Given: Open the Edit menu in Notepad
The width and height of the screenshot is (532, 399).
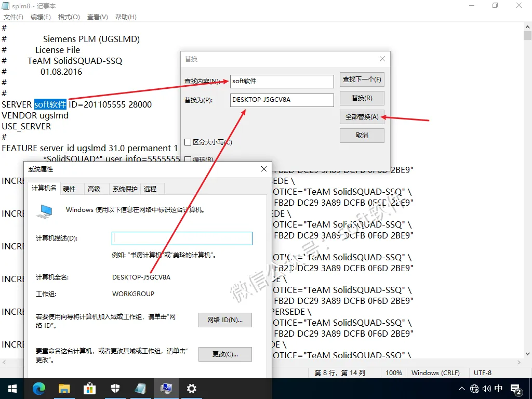Looking at the screenshot, I should (41, 17).
